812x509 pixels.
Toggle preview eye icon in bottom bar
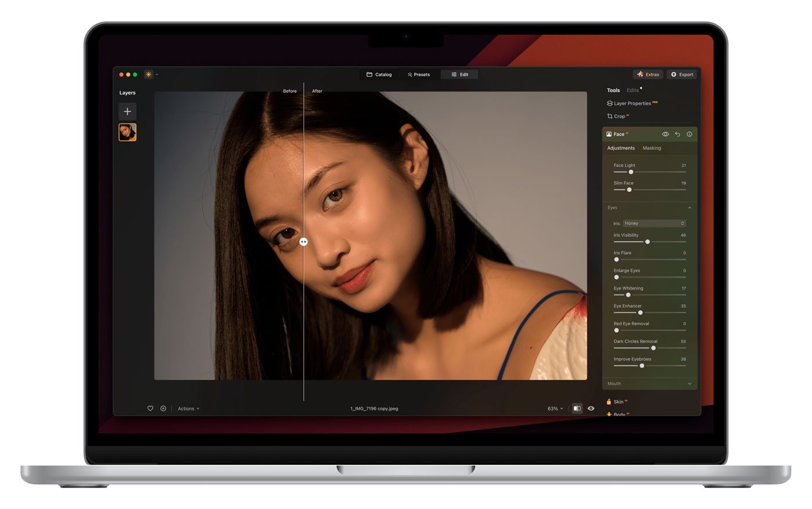click(x=591, y=409)
